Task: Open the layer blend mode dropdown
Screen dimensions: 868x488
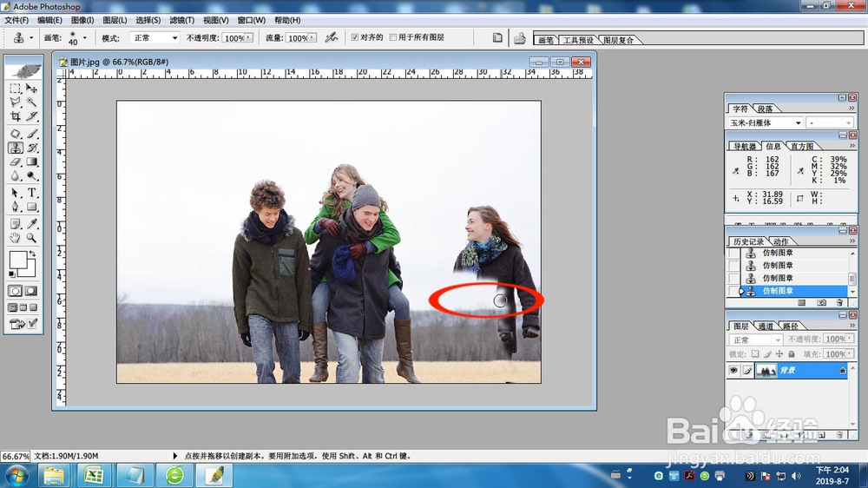Action: click(755, 340)
